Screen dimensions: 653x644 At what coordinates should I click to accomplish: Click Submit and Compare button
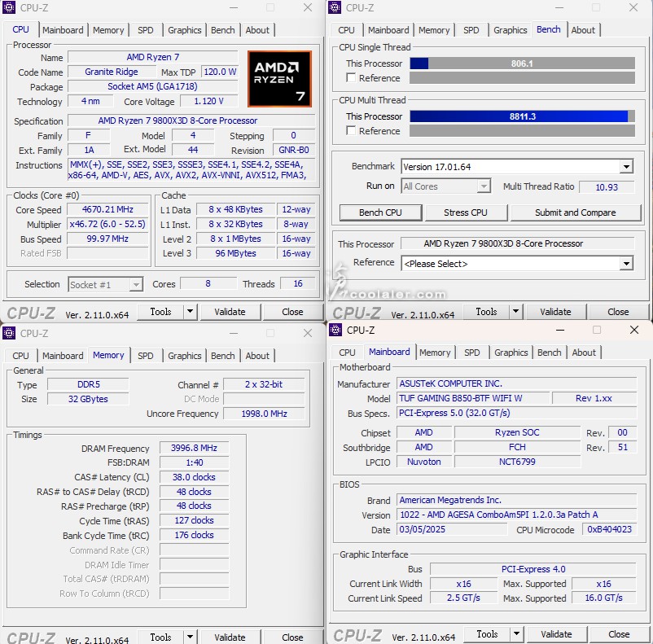pyautogui.click(x=576, y=212)
